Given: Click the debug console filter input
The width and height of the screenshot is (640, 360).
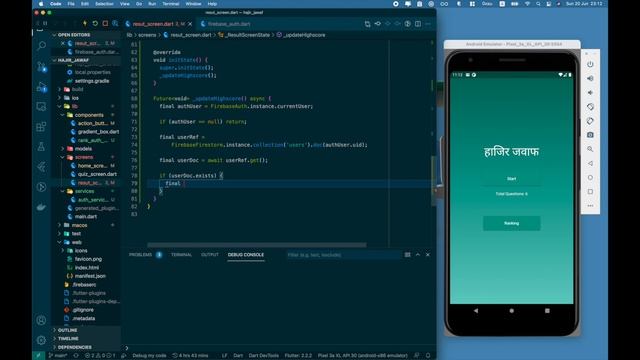Looking at the screenshot, I should [344, 255].
